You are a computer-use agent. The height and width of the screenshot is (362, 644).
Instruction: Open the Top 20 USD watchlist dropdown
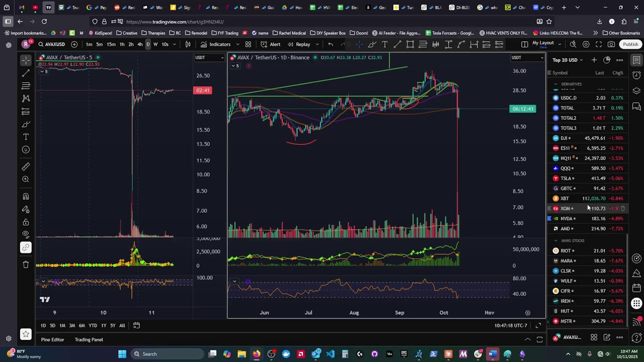[x=568, y=60]
